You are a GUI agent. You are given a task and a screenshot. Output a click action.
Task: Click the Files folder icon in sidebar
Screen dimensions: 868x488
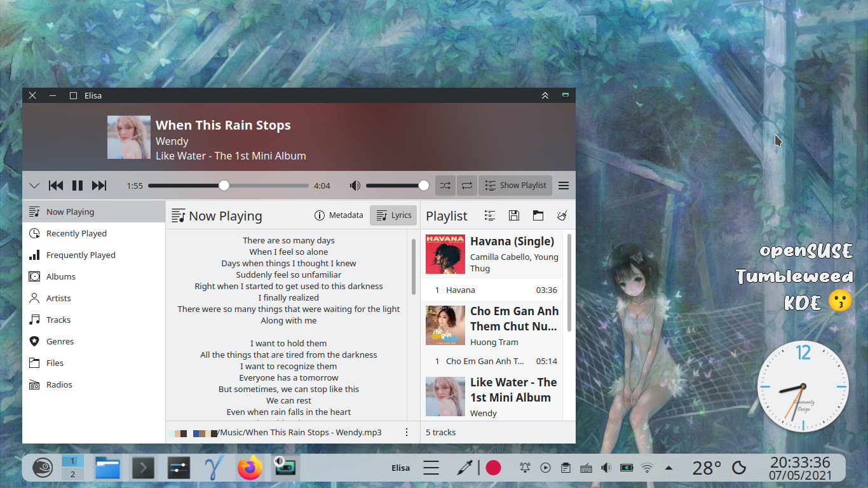tap(34, 363)
